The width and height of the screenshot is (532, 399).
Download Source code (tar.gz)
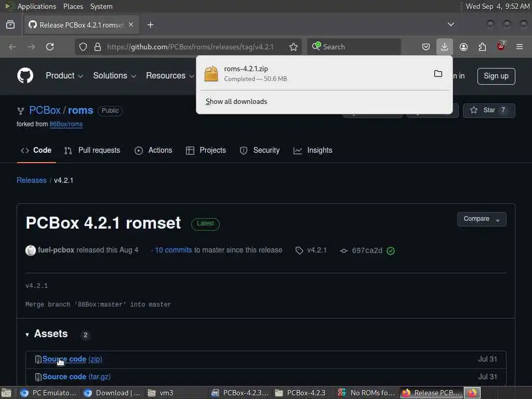[x=76, y=377]
